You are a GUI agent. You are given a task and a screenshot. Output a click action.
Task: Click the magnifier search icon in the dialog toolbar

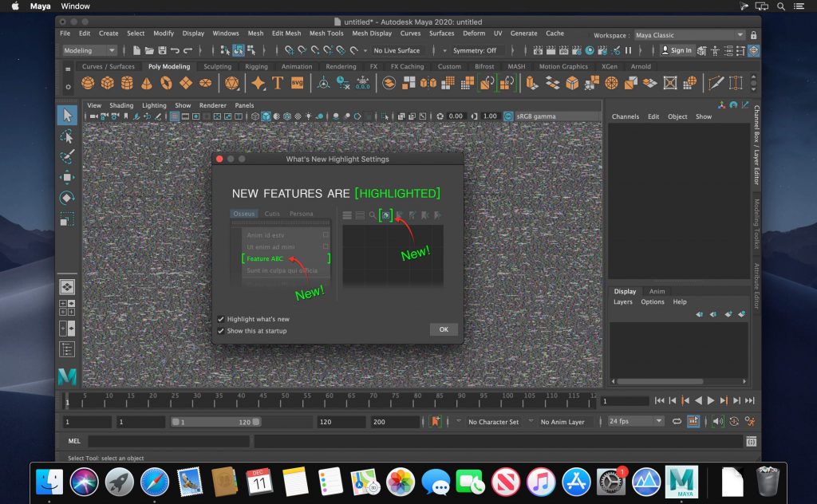pos(372,215)
